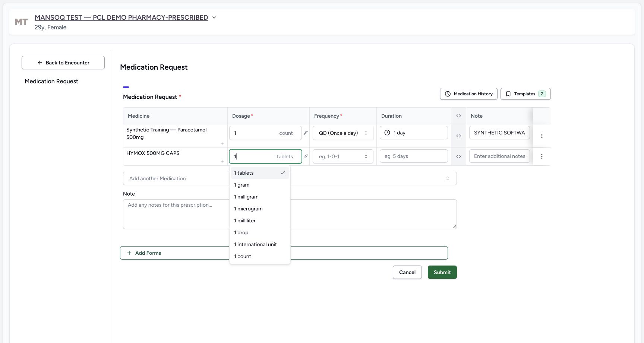Screen dimensions: 644x343
Task: Open row options for Paracetamol
Action: pyautogui.click(x=542, y=136)
